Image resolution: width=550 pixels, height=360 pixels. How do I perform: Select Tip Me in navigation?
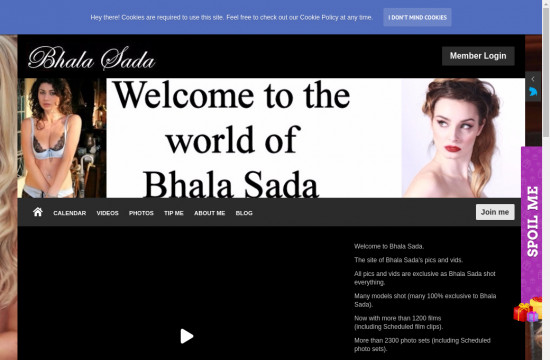pos(174,213)
